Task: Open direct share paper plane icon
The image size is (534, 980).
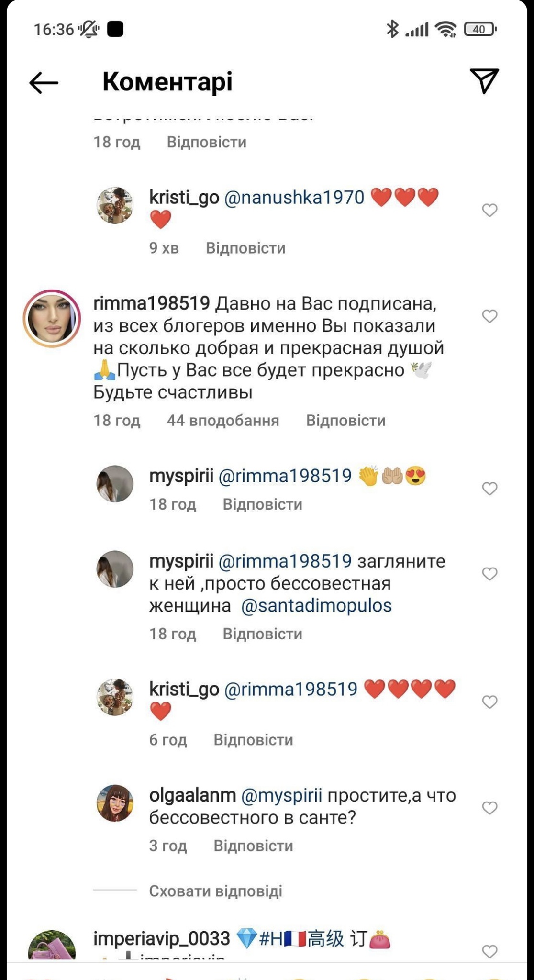Action: click(x=484, y=81)
